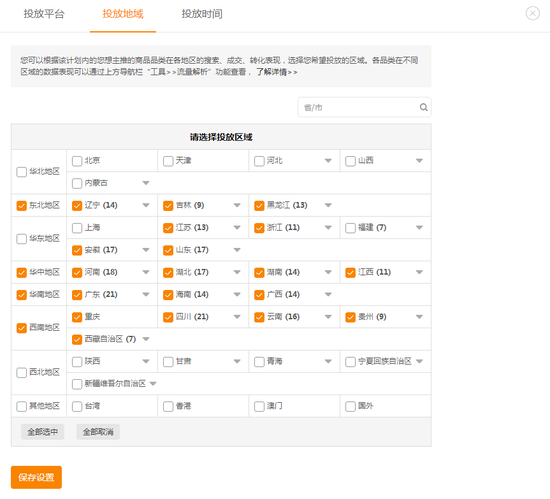Save settings with the 保存设置 button
The height and width of the screenshot is (499, 550).
pyautogui.click(x=36, y=477)
